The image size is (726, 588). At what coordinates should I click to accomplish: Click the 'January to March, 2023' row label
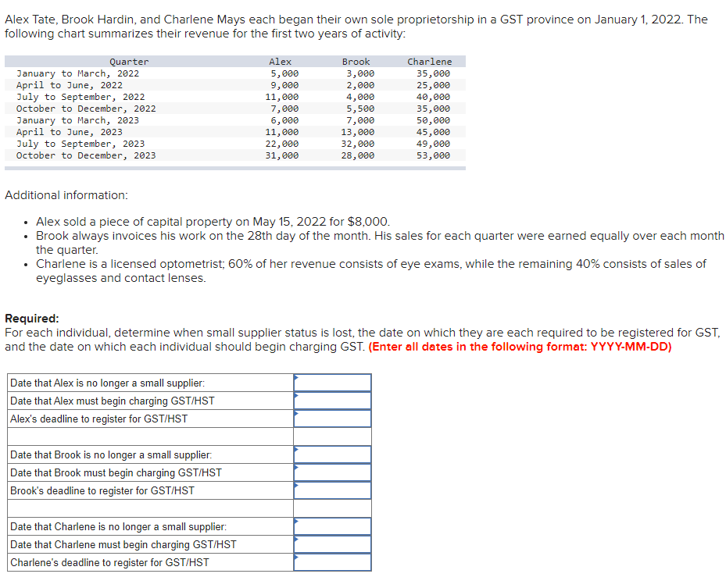point(78,120)
